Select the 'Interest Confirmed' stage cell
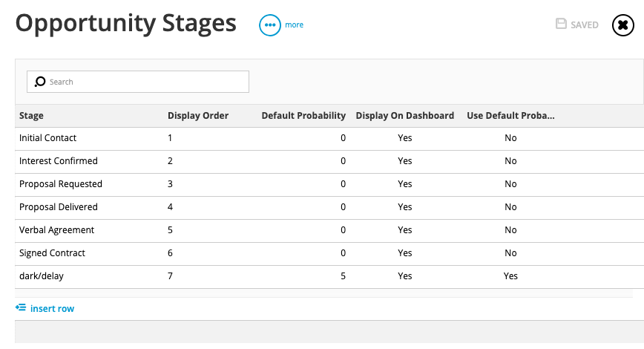644x349 pixels. pyautogui.click(x=59, y=160)
